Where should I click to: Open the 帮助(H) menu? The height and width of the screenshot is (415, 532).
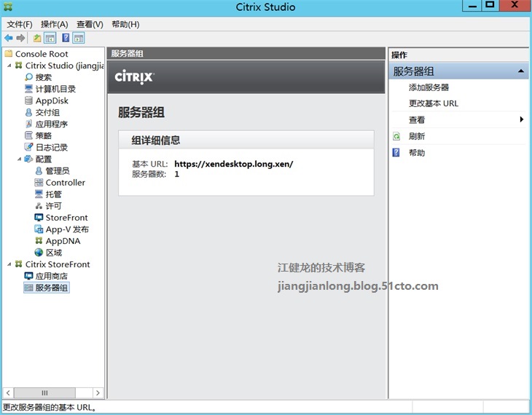[125, 25]
